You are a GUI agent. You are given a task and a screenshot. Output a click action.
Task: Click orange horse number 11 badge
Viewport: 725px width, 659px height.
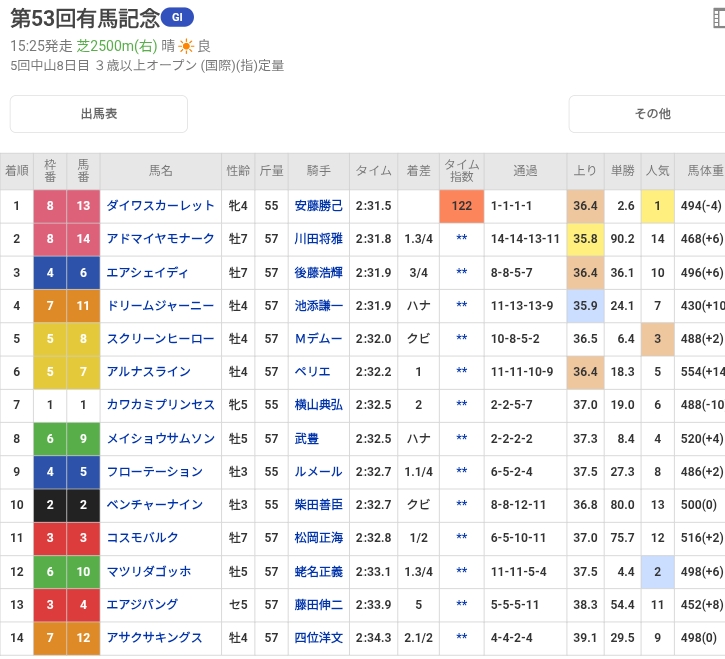(83, 306)
